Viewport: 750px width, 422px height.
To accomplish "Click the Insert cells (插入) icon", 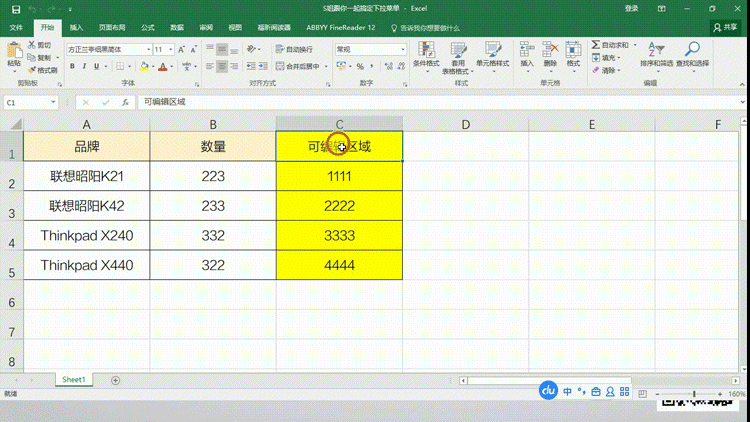I will [x=527, y=49].
